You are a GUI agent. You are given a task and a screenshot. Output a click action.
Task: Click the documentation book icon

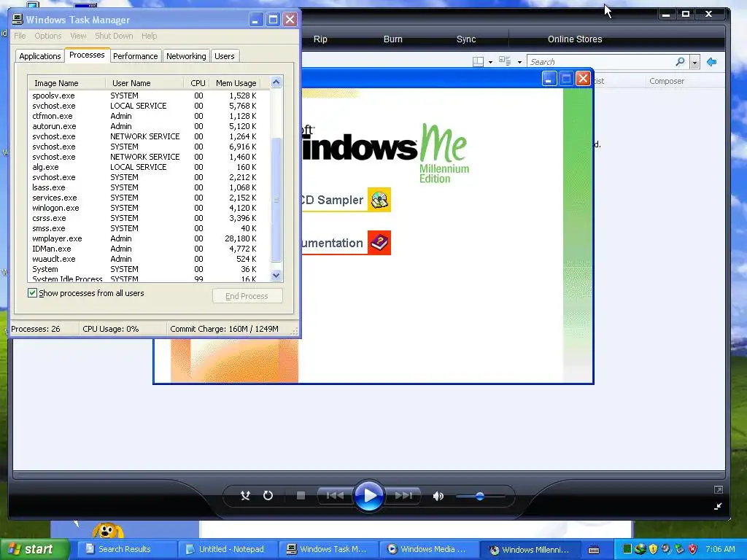click(x=379, y=243)
